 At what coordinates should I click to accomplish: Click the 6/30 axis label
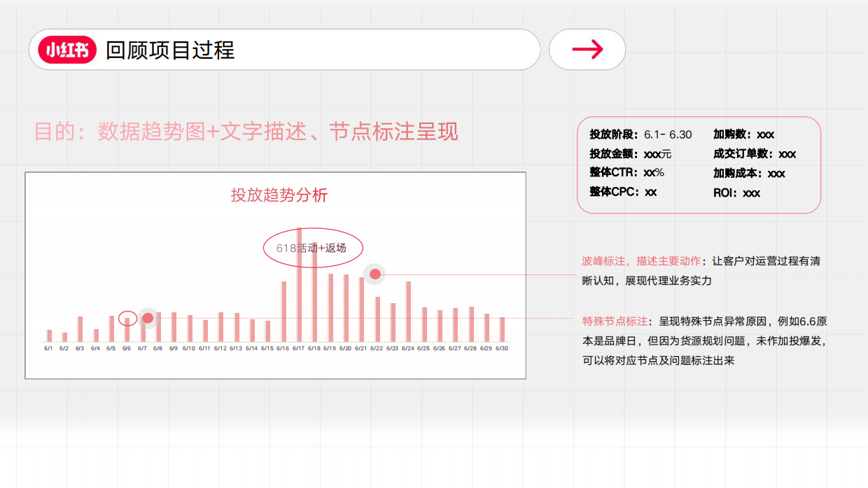point(502,348)
